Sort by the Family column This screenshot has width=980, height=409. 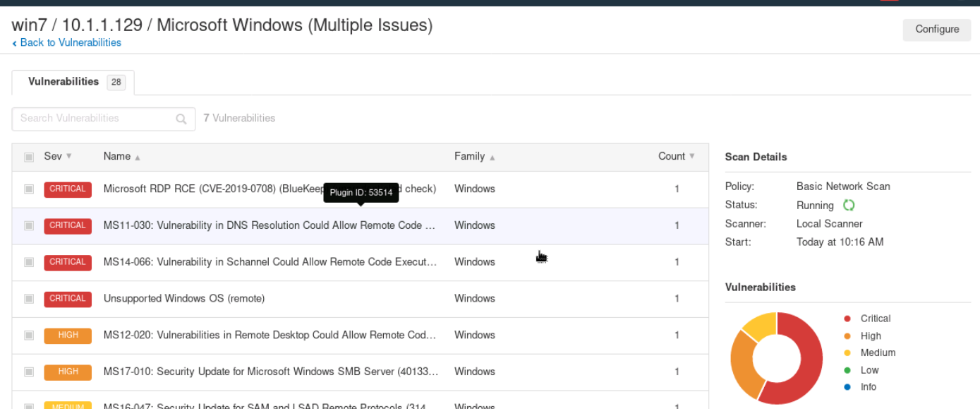click(x=475, y=156)
